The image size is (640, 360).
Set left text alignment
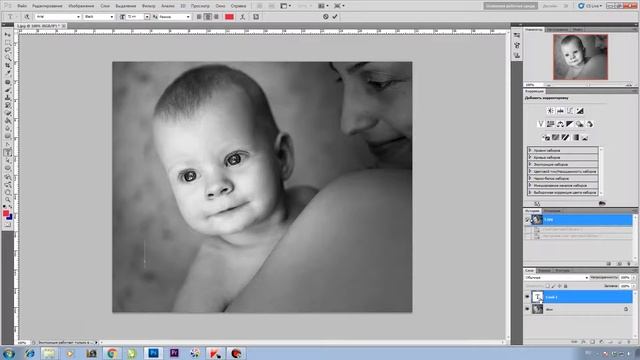pyautogui.click(x=199, y=17)
